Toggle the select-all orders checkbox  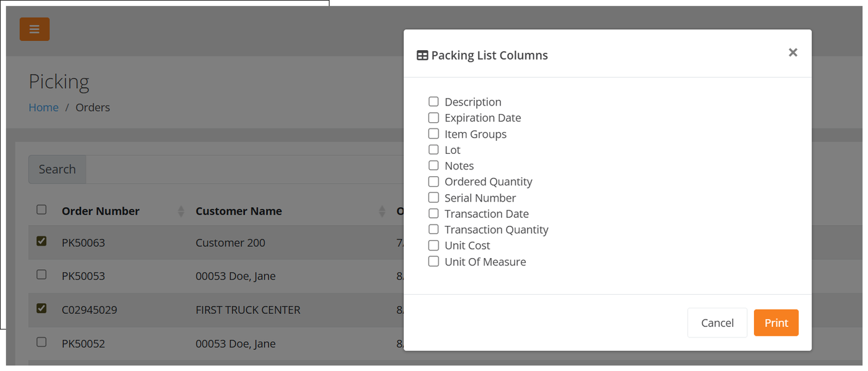[42, 210]
